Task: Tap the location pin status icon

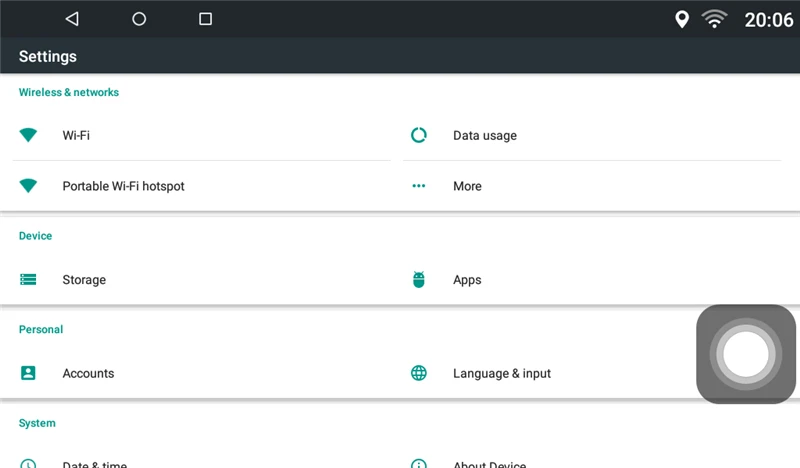Action: click(x=682, y=19)
